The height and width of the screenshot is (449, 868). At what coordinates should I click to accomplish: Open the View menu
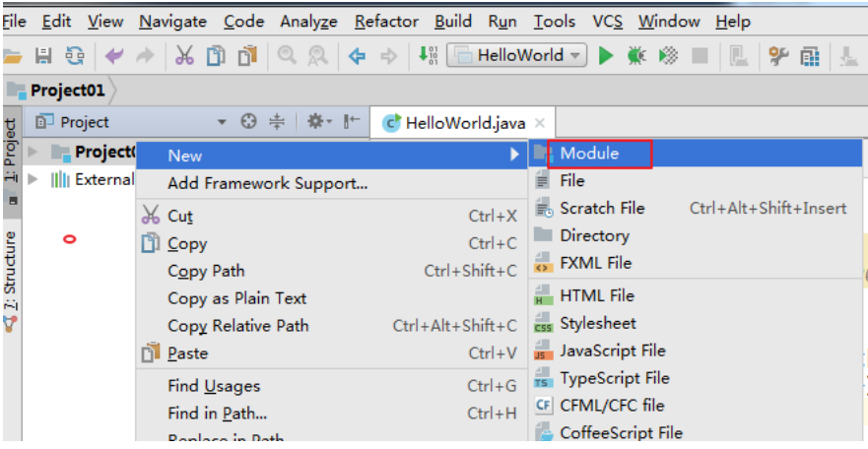(105, 21)
